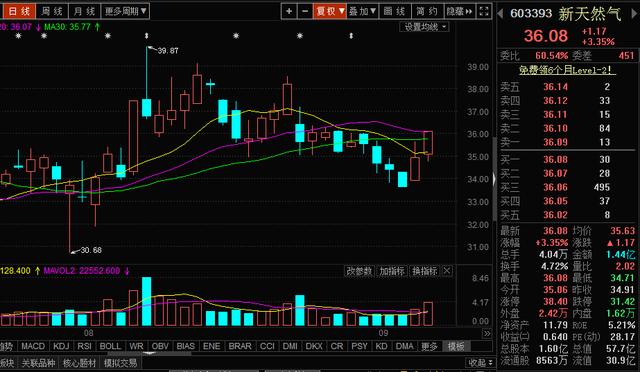
Task: Go to previous stock with left arrow
Action: coord(500,13)
